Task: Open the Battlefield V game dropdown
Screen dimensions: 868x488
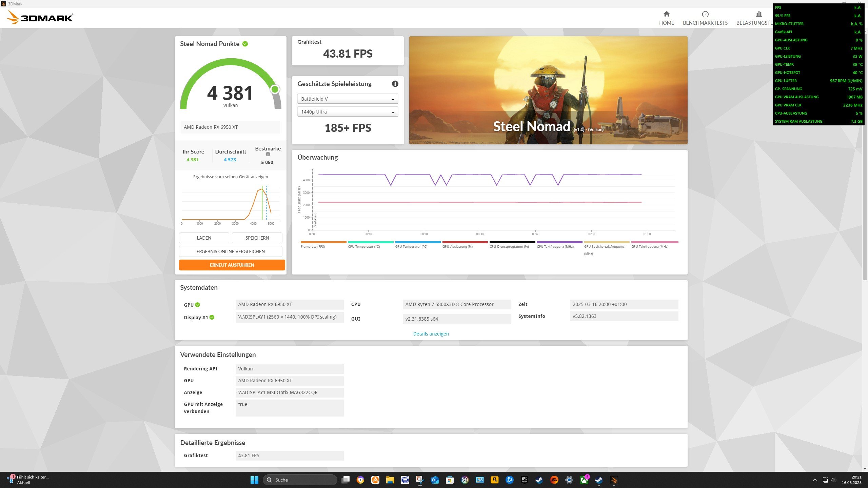Action: click(x=348, y=99)
